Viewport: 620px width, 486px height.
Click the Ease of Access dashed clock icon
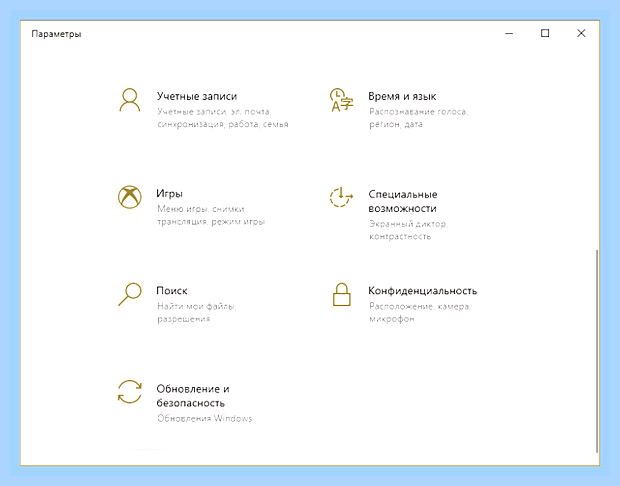click(341, 197)
